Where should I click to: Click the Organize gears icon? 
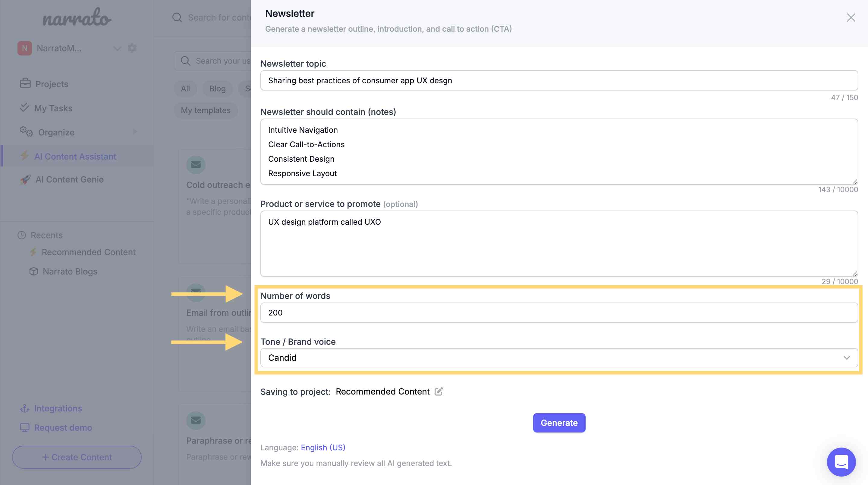[26, 132]
